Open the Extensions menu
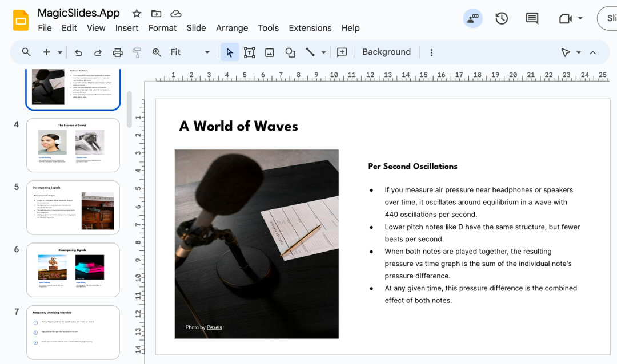 pyautogui.click(x=310, y=28)
